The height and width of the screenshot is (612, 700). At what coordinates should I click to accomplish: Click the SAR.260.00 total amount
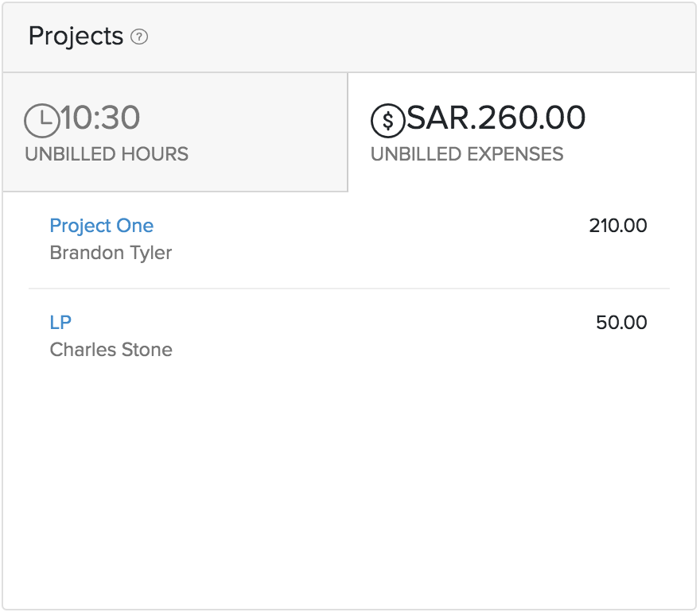pyautogui.click(x=496, y=118)
